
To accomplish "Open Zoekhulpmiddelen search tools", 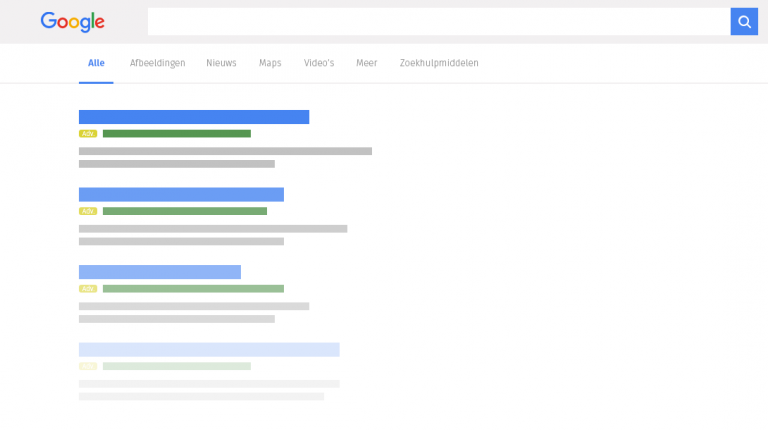I will point(439,63).
